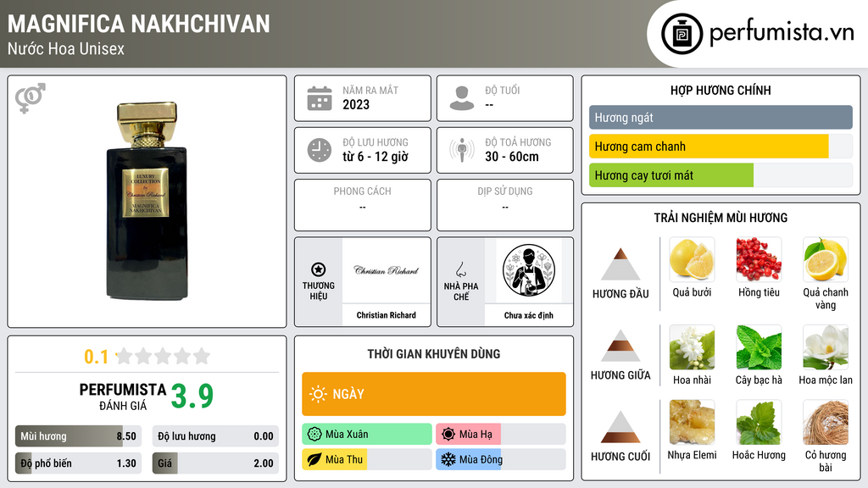Click the clock icon beside Độ lưu hương

click(320, 150)
